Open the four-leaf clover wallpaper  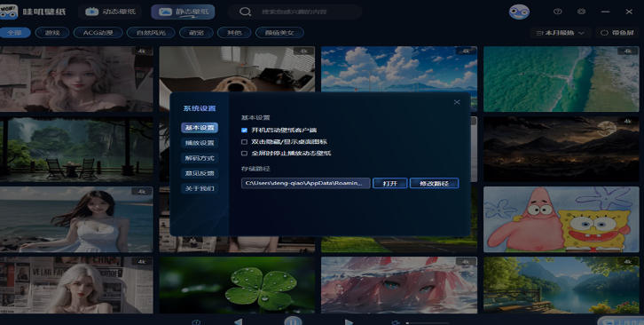[237, 285]
